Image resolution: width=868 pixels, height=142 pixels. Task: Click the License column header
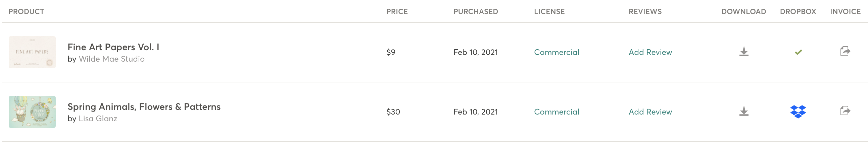pyautogui.click(x=549, y=11)
